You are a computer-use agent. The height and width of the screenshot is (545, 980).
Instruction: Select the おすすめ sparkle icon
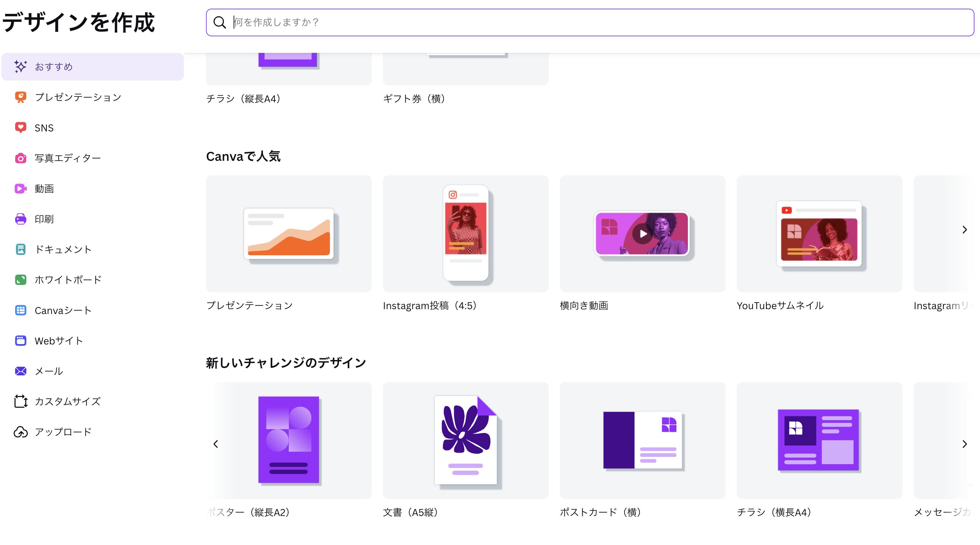point(20,67)
